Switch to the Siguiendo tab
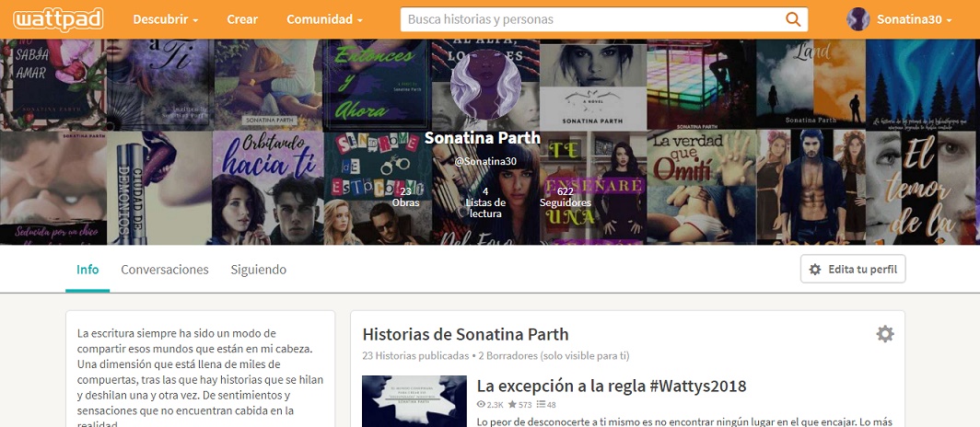The width and height of the screenshot is (980, 427). (258, 270)
